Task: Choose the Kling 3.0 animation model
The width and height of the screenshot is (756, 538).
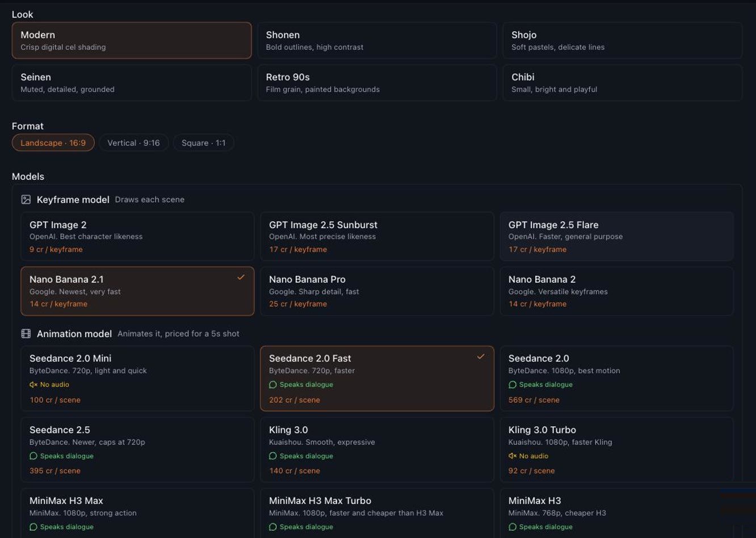Action: (x=377, y=450)
